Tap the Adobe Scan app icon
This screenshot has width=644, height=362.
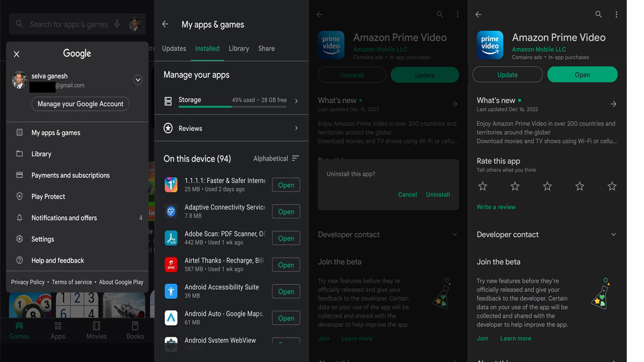[x=171, y=238]
